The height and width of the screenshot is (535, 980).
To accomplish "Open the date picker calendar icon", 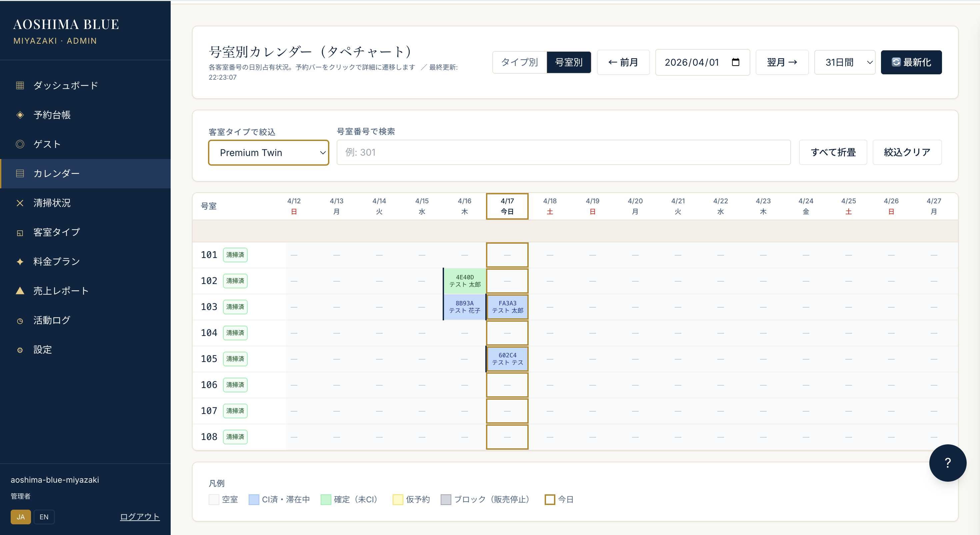I will (x=735, y=62).
